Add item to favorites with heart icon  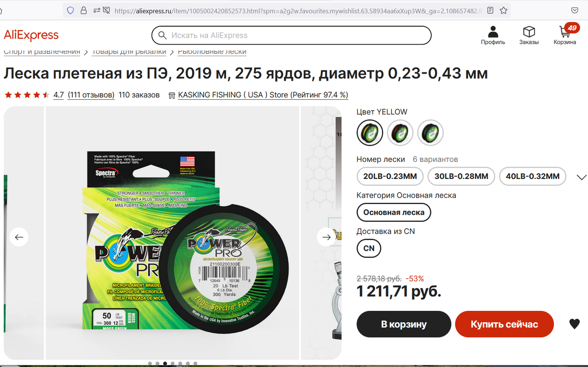574,324
